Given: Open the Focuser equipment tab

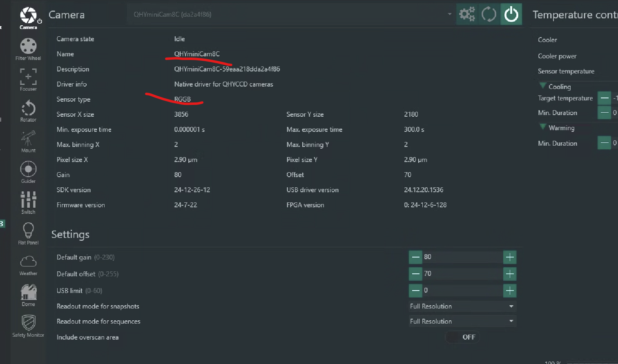Looking at the screenshot, I should tap(28, 80).
